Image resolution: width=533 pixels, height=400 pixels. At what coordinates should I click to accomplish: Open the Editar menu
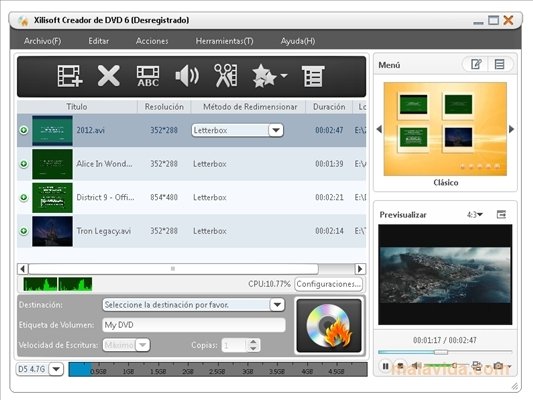point(99,41)
